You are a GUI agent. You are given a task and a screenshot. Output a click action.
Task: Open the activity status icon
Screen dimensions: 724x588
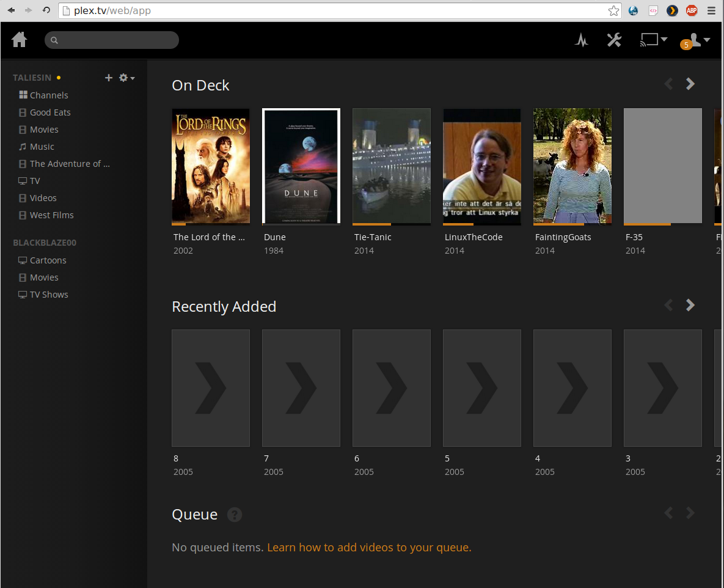[x=581, y=40]
